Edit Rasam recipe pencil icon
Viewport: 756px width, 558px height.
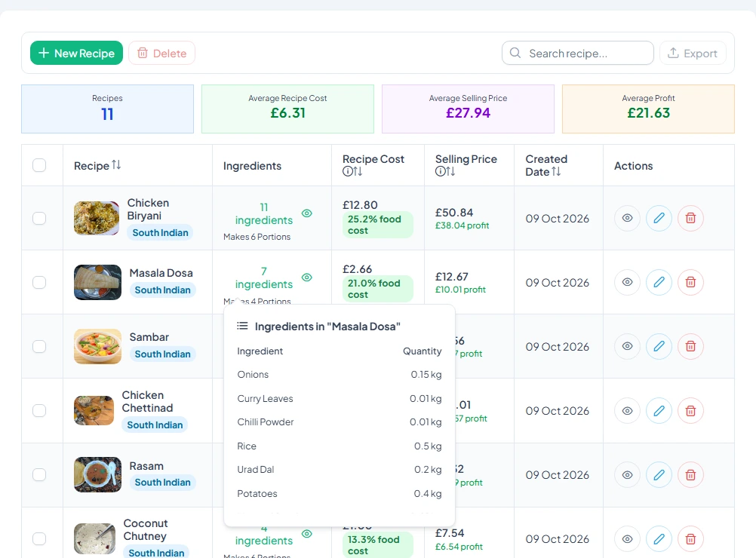(x=659, y=474)
